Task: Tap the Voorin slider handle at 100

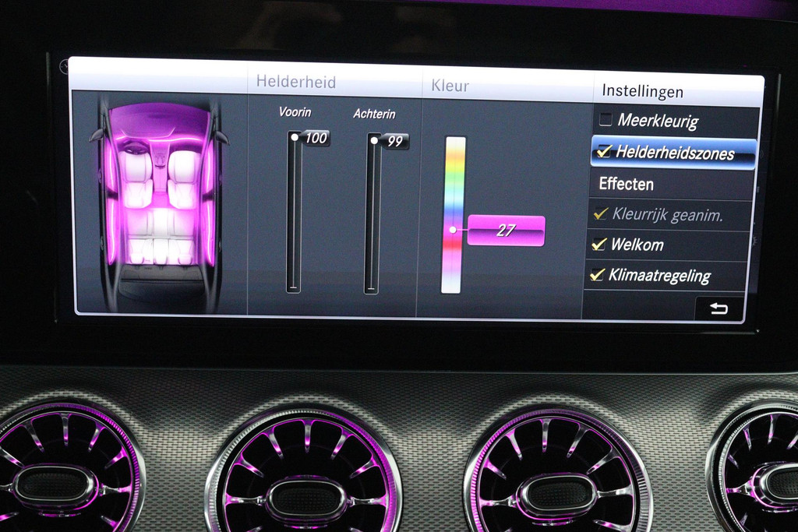Action: [x=295, y=138]
